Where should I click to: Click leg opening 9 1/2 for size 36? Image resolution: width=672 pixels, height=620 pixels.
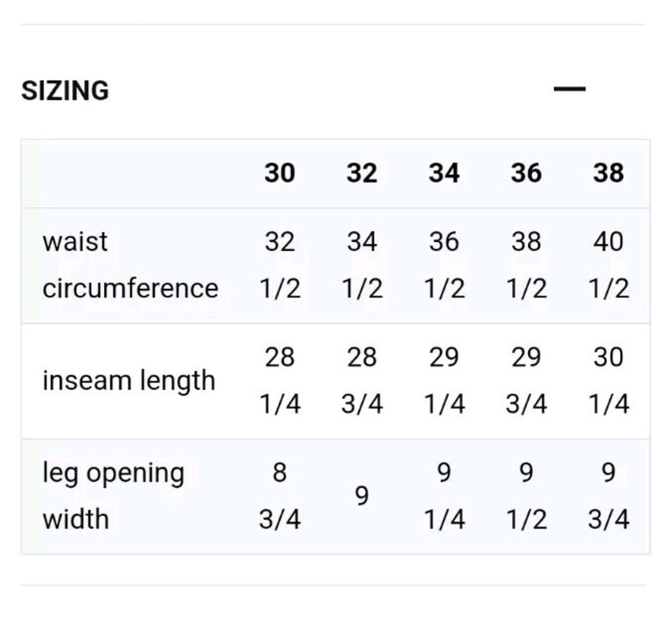[526, 496]
